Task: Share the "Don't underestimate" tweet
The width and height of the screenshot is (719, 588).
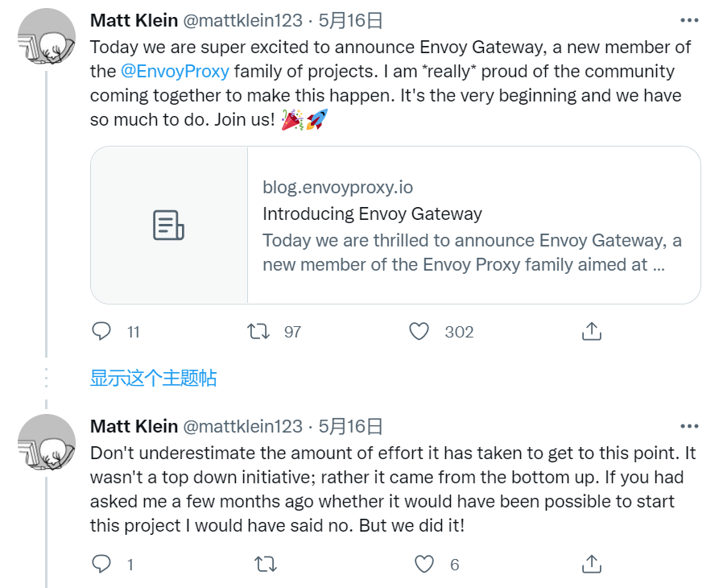Action: coord(591,565)
